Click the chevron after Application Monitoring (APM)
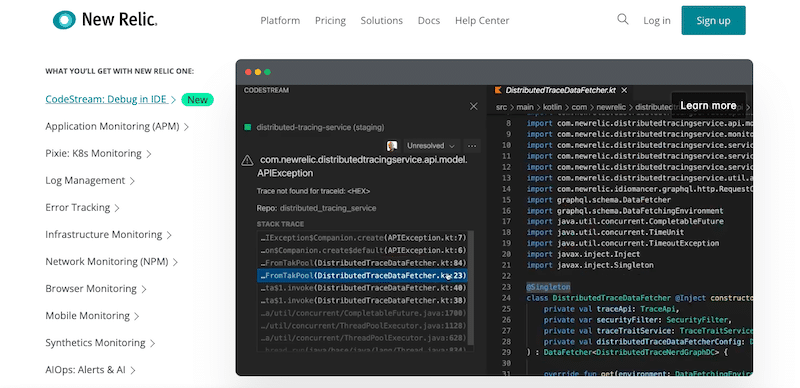The height and width of the screenshot is (388, 800). [x=186, y=127]
